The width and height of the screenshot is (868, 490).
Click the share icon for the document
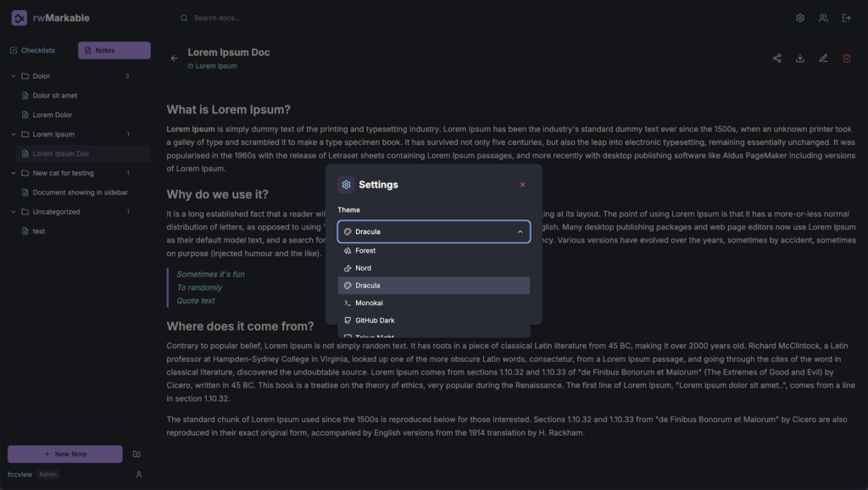(776, 58)
